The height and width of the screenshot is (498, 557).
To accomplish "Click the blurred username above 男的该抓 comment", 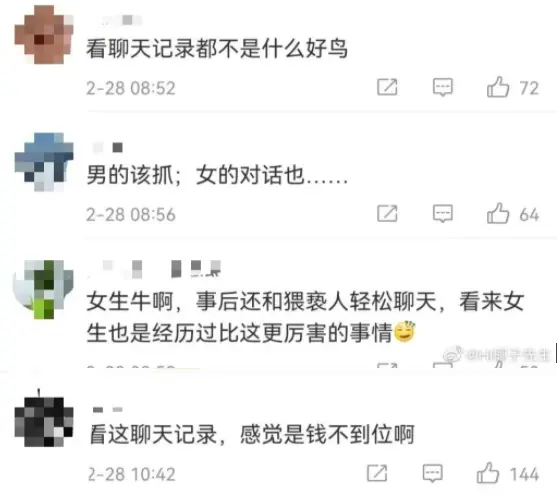I will coord(108,147).
